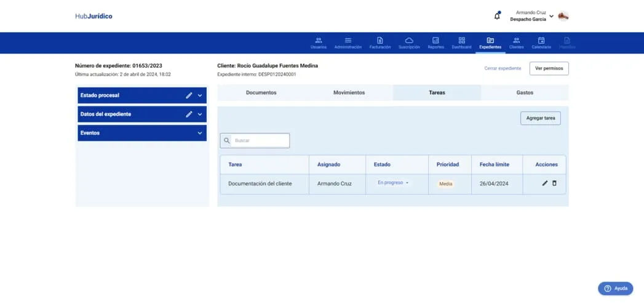This screenshot has height=306, width=644.
Task: Open the Facturación section
Action: click(380, 43)
